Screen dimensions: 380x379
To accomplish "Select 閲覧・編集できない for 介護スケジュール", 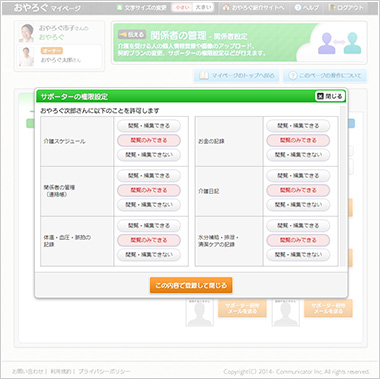I will [149, 155].
